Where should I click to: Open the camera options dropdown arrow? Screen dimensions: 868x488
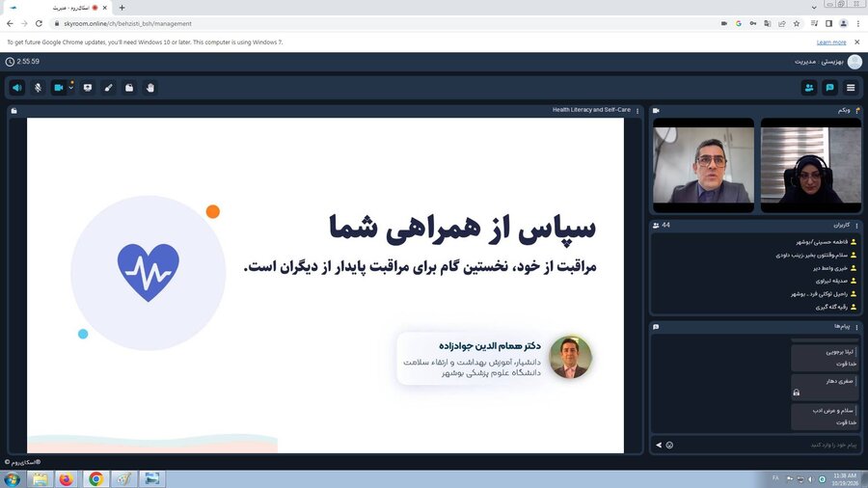tap(70, 88)
